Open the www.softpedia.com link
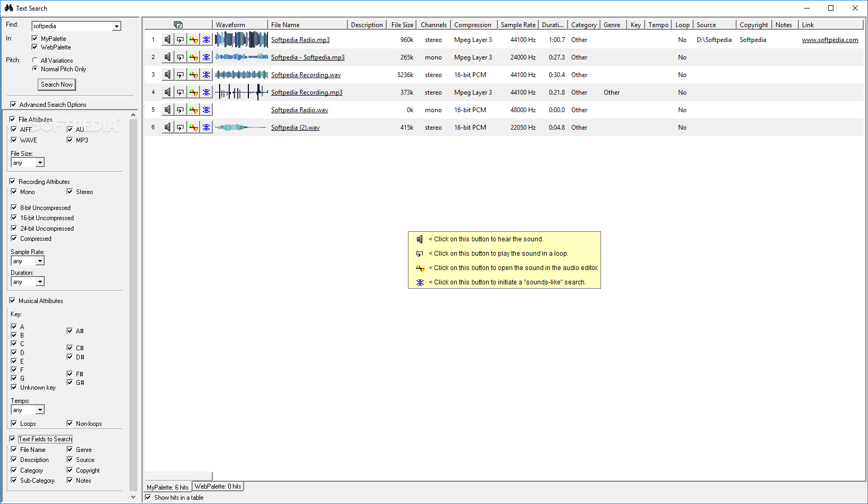This screenshot has height=504, width=868. (830, 40)
